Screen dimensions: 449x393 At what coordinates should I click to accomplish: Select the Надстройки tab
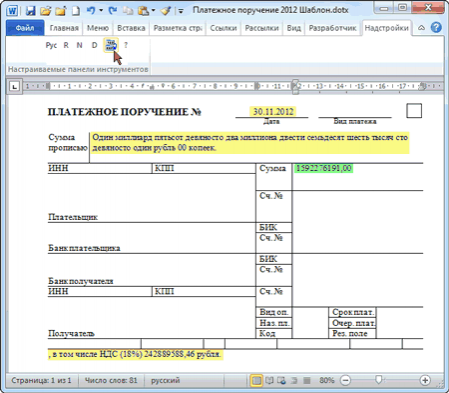click(387, 28)
